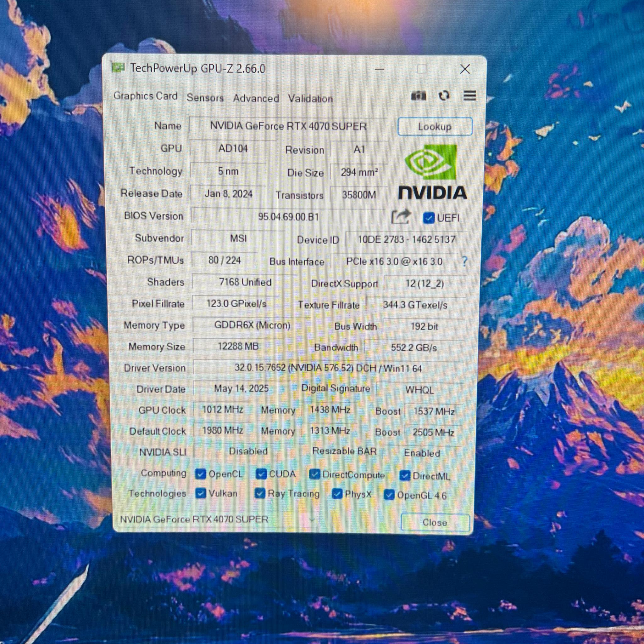Click the BIOS export share icon
The width and height of the screenshot is (644, 644).
(400, 217)
